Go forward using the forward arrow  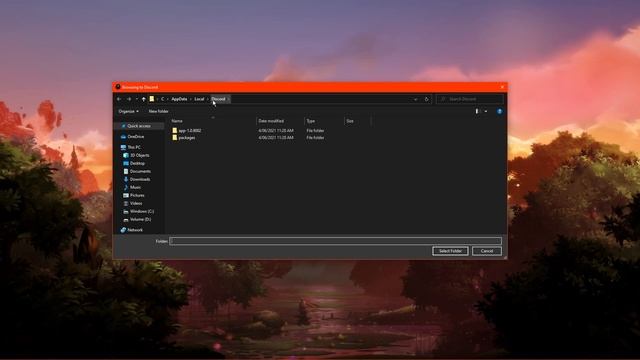(x=129, y=99)
